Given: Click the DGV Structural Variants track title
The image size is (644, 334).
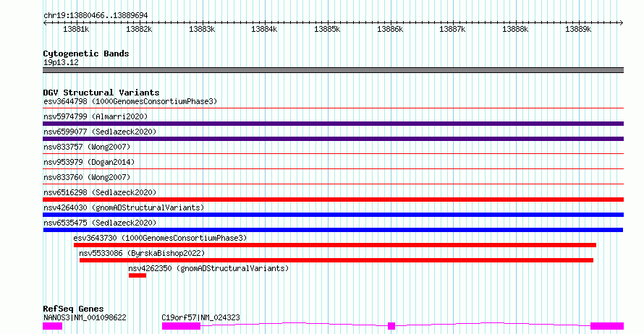Looking at the screenshot, I should pyautogui.click(x=101, y=93).
